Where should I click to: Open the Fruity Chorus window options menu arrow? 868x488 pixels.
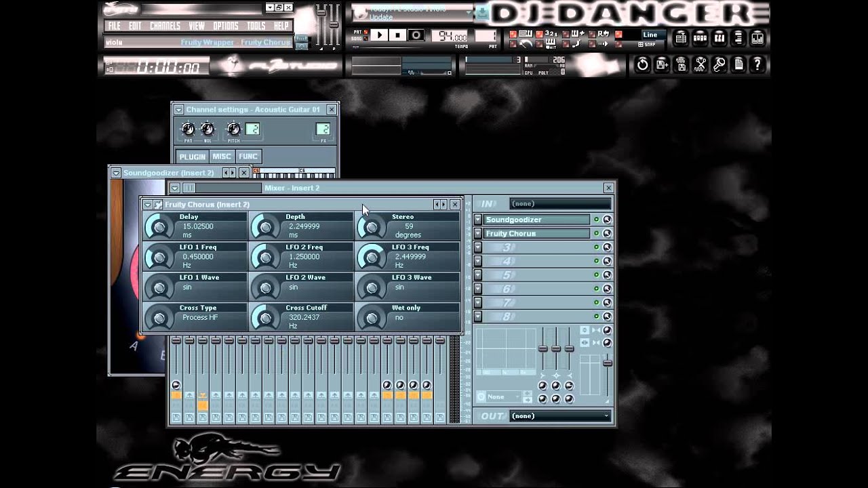pos(147,204)
